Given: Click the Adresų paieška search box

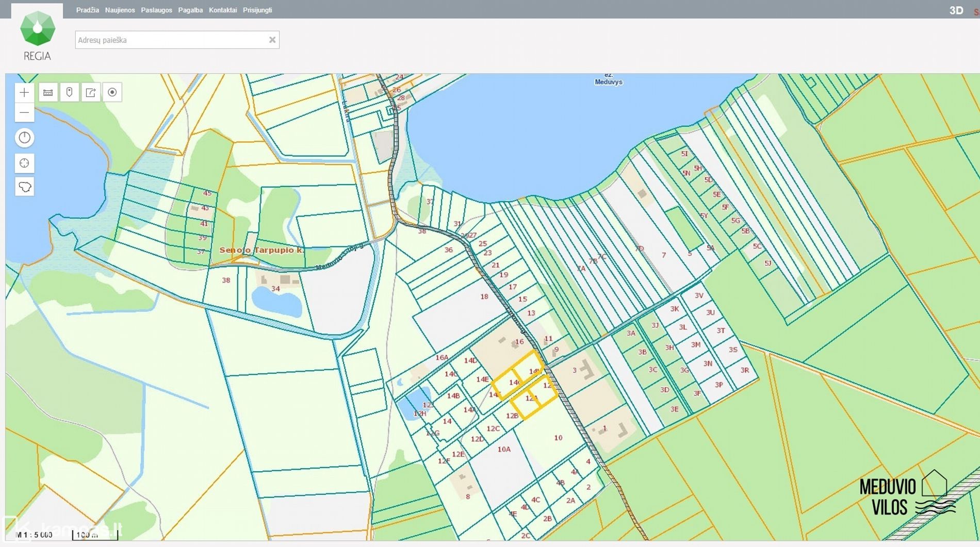Looking at the screenshot, I should pos(170,40).
